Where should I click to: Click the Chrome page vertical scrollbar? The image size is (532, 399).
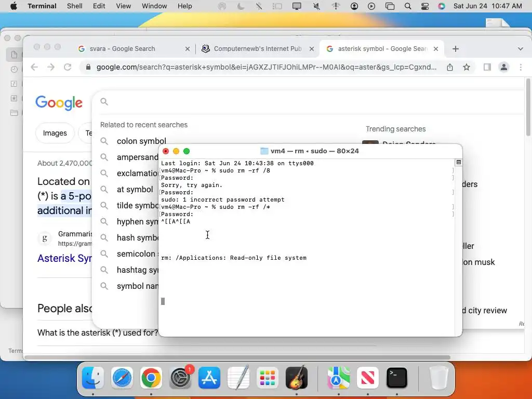(x=528, y=107)
